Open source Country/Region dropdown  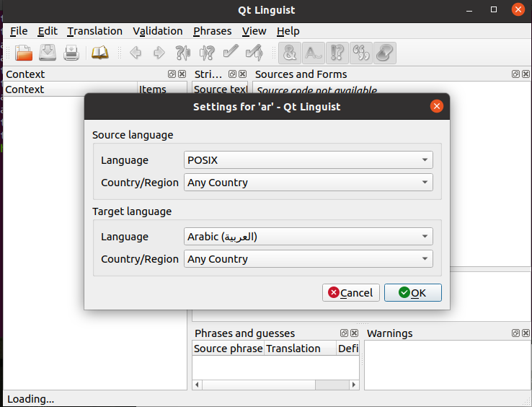tap(308, 183)
